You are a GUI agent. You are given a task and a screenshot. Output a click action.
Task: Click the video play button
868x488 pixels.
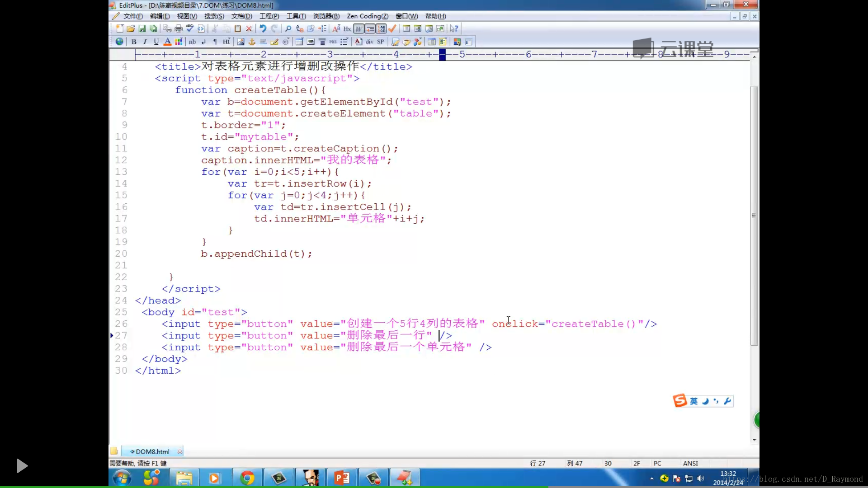tap(22, 466)
